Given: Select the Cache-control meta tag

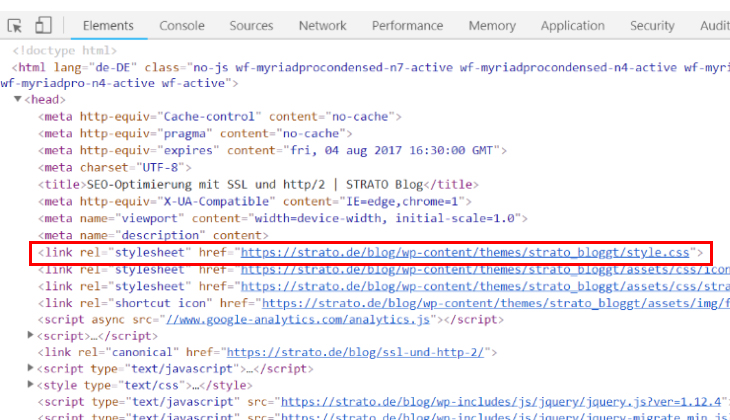Looking at the screenshot, I should coord(220,116).
